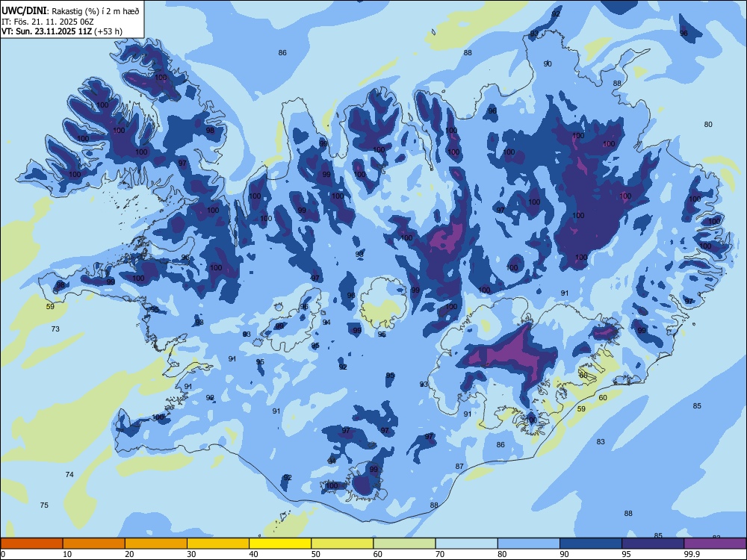Click the bright yellow 40–50 legend swatch
The height and width of the screenshot is (560, 747).
(280, 544)
